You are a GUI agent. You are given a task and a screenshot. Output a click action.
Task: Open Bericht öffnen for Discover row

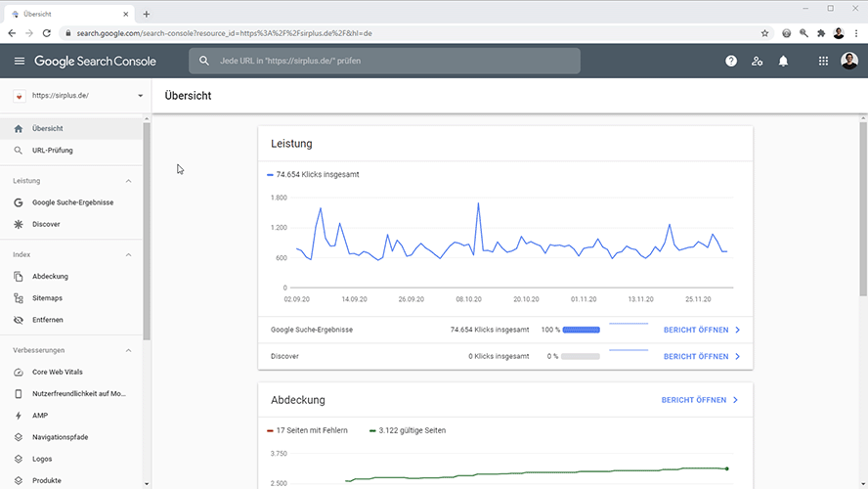click(702, 357)
